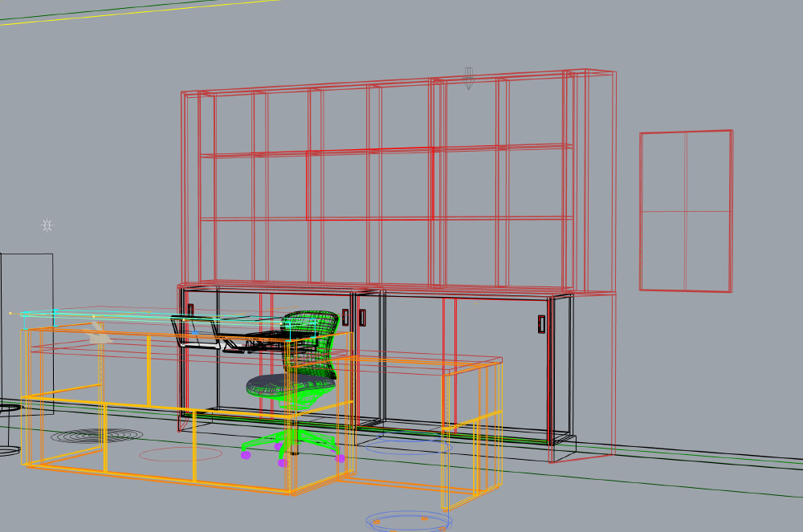Click the leftmost purple chair caster
The width and height of the screenshot is (803, 532).
click(x=246, y=455)
